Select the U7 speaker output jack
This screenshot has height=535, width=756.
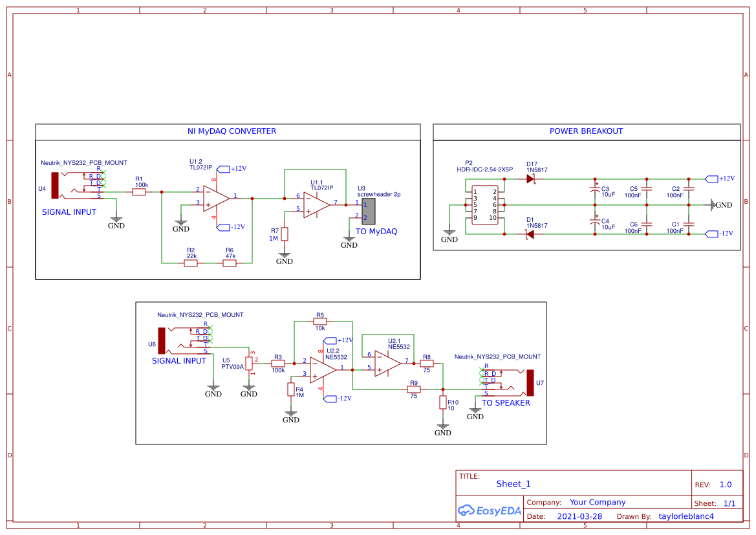[530, 383]
